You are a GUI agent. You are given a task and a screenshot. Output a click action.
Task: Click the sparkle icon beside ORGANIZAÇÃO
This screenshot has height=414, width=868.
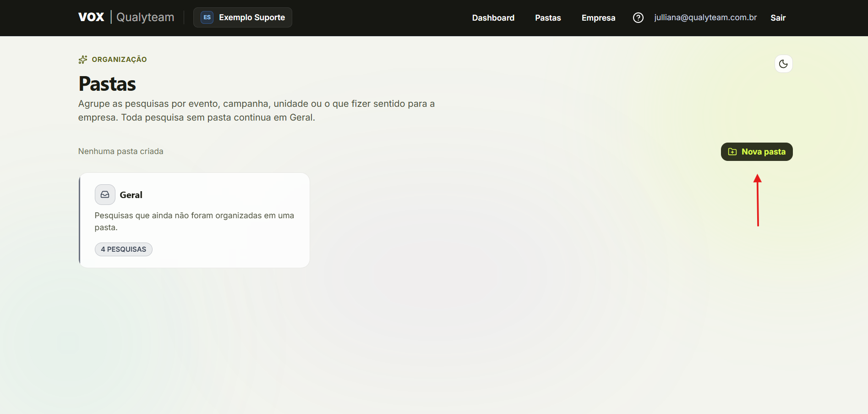(83, 60)
